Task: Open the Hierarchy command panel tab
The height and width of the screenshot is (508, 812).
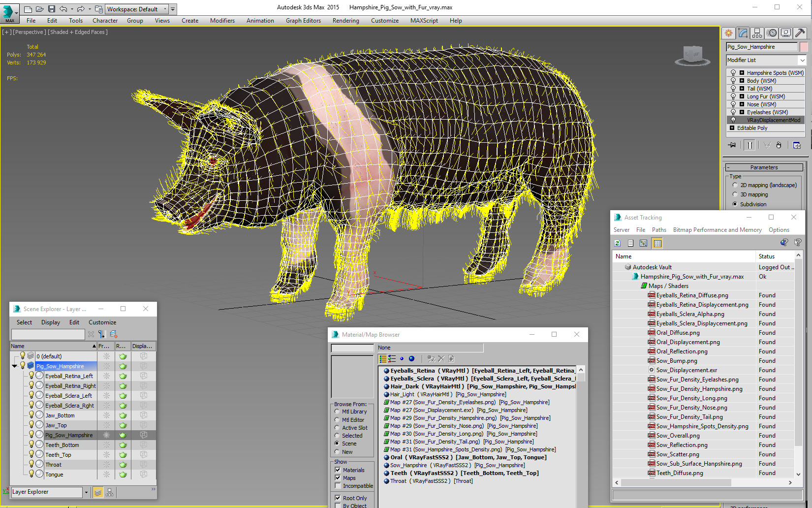Action: point(757,33)
